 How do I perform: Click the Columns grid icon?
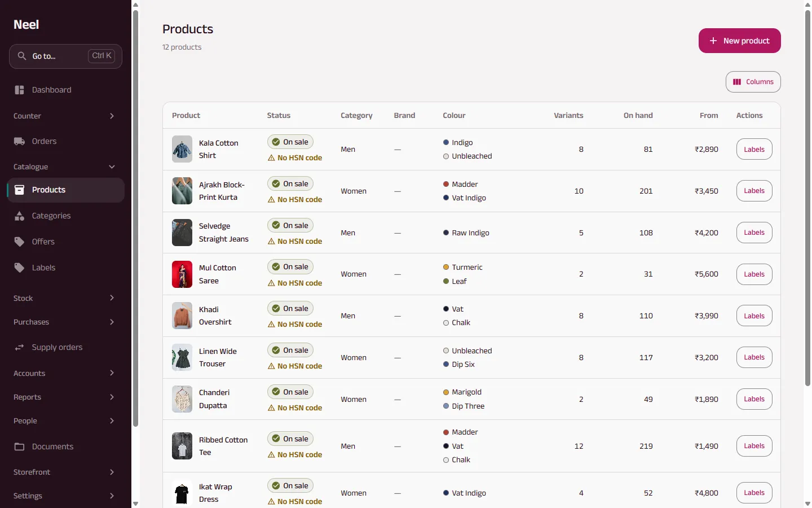737,82
